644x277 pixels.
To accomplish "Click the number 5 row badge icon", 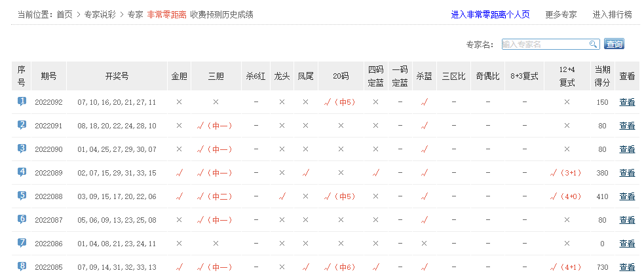I will coord(22,196).
